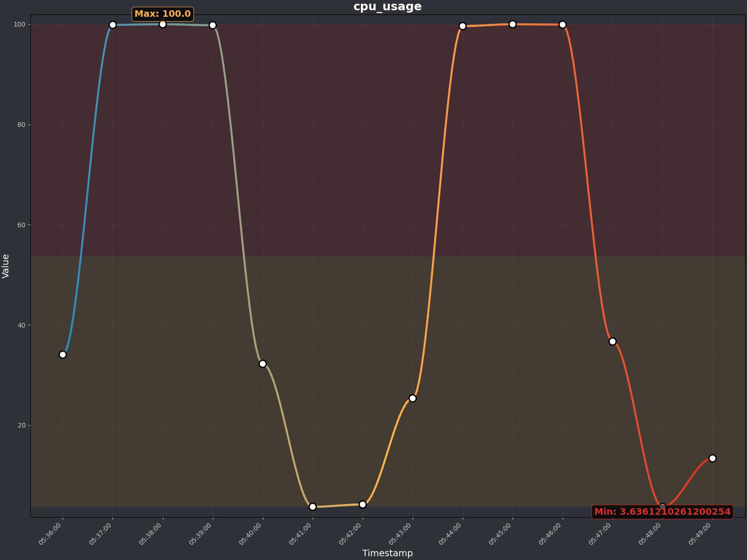Click the Min value annotation label

pyautogui.click(x=662, y=511)
